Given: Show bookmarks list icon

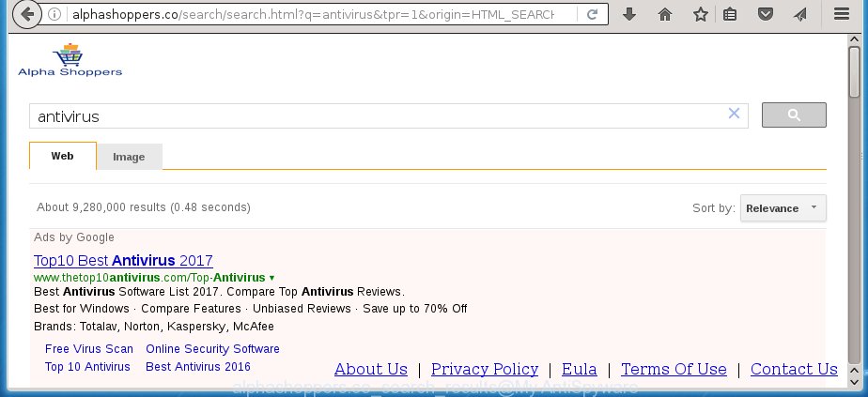Looking at the screenshot, I should point(730,15).
